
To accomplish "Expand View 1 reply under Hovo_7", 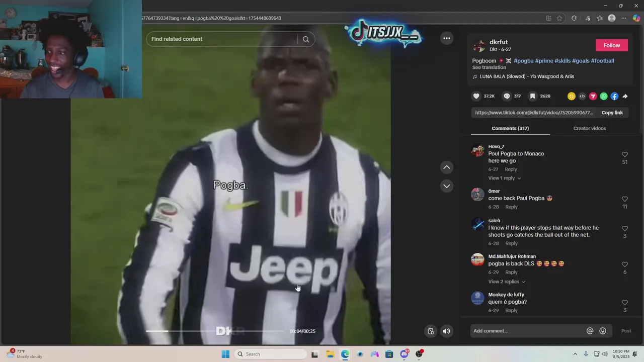I will click(x=505, y=178).
